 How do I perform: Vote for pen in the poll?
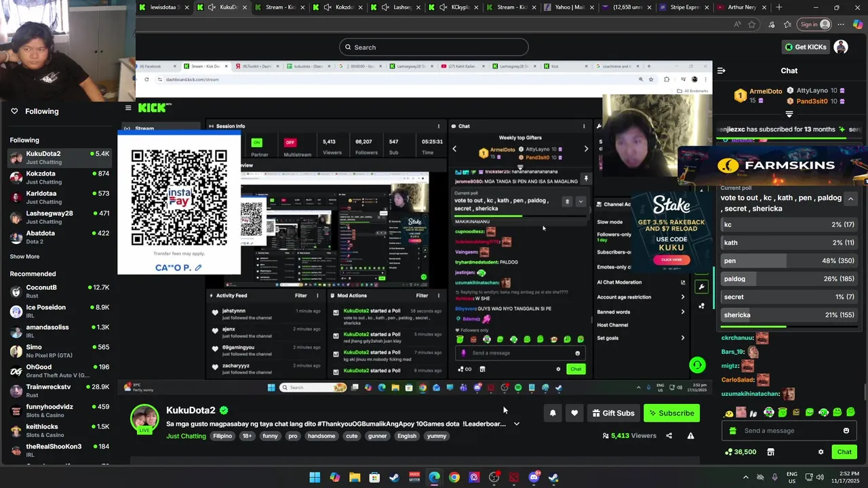(x=789, y=260)
